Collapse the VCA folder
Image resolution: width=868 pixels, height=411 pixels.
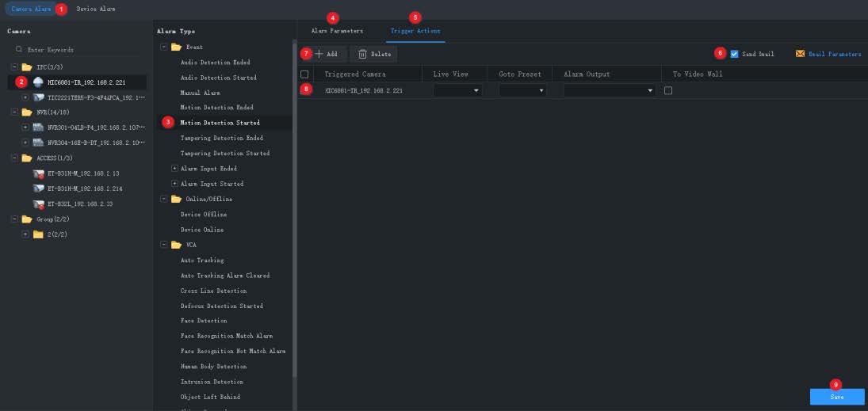[163, 245]
